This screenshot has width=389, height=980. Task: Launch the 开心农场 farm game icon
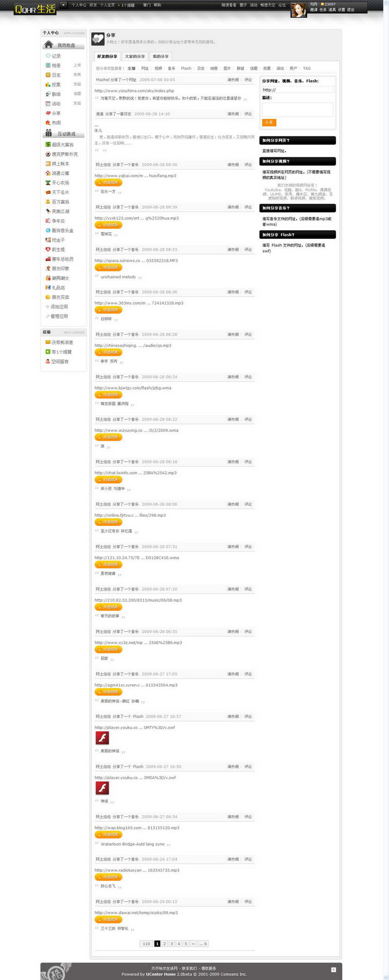click(48, 183)
